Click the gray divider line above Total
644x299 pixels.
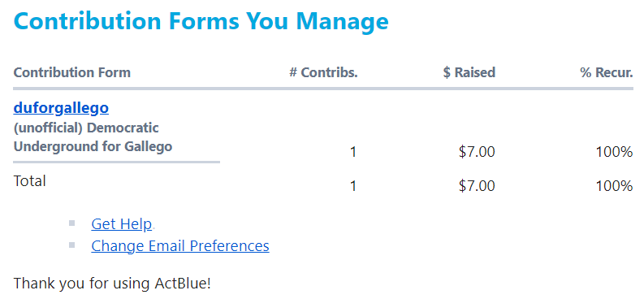pyautogui.click(x=117, y=162)
